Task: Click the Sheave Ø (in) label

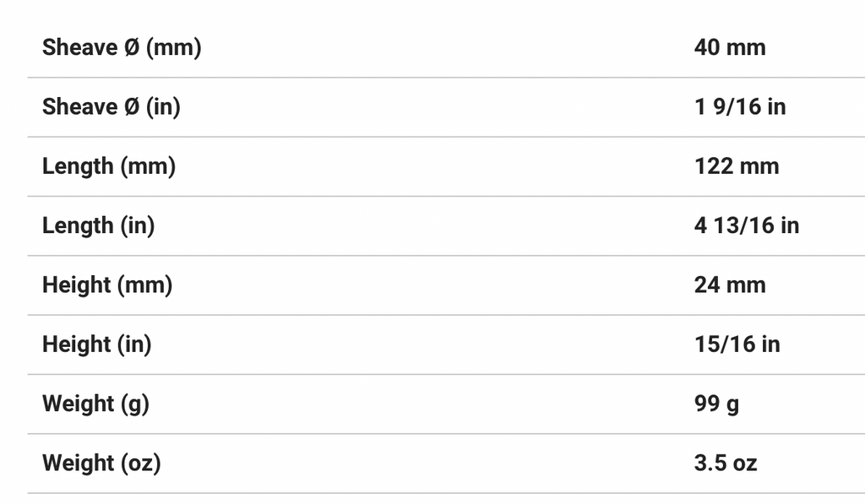Action: (x=111, y=106)
